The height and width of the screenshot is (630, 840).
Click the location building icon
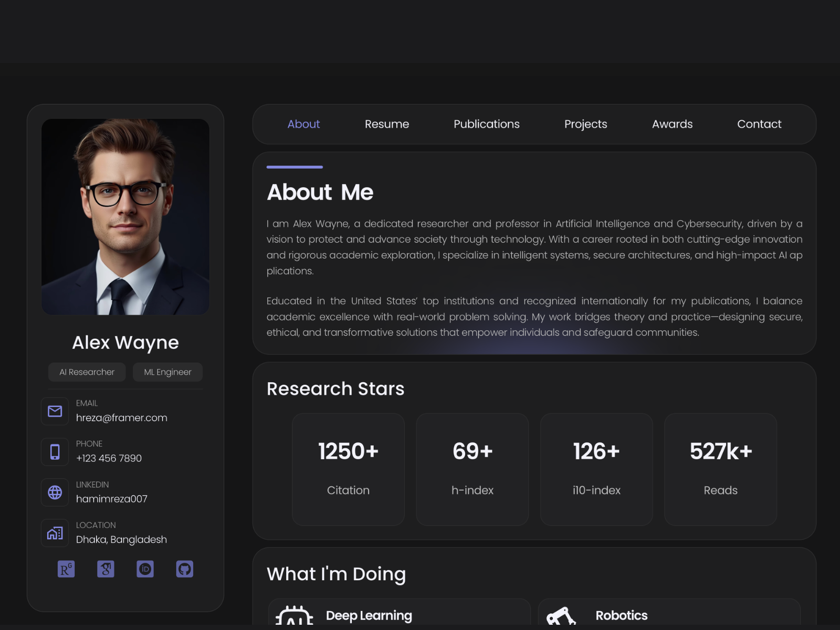point(55,533)
